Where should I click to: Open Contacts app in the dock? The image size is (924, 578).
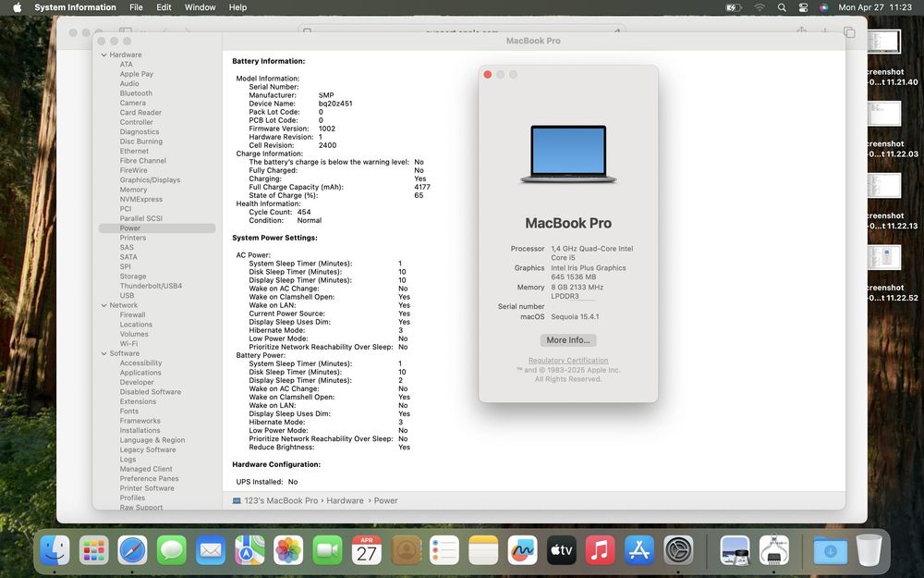coord(406,550)
